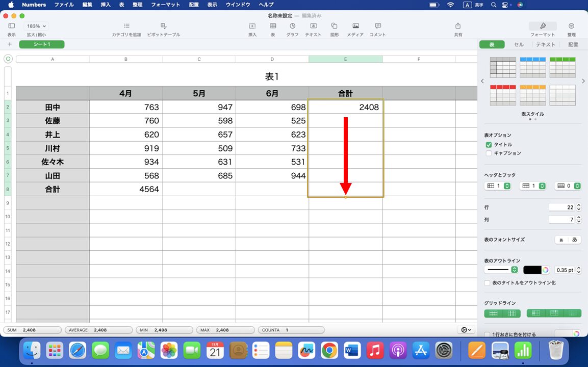Show more table styles with right chevron
The image size is (588, 367).
click(x=583, y=81)
